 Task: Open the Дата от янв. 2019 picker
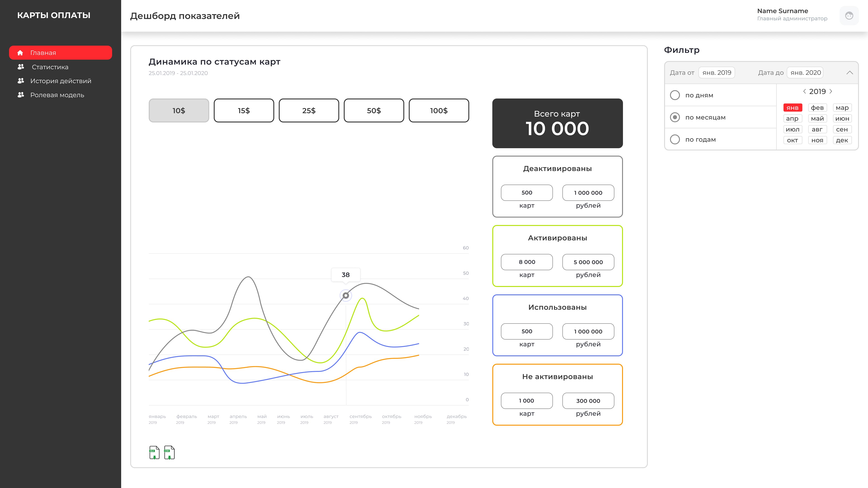click(717, 73)
